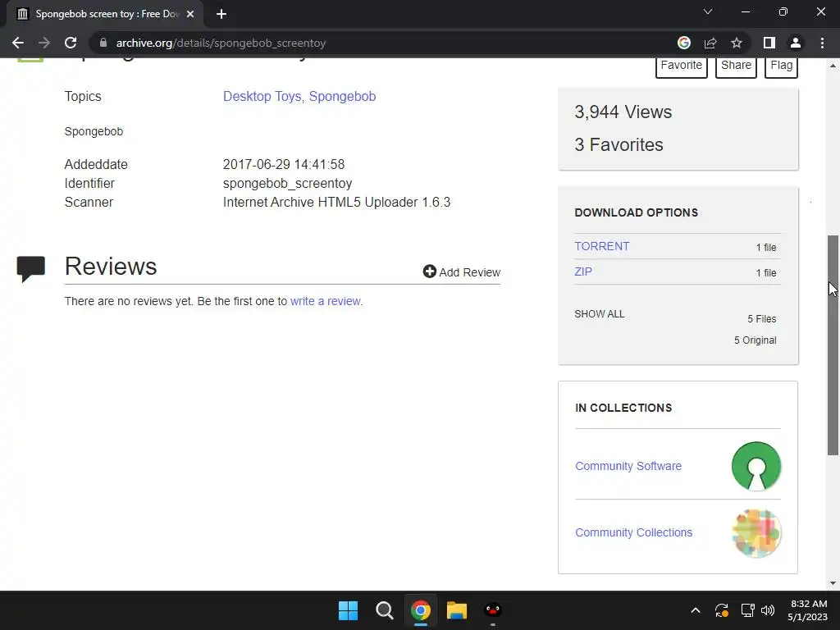Open Windows taskbar search
The width and height of the screenshot is (840, 630).
384,610
